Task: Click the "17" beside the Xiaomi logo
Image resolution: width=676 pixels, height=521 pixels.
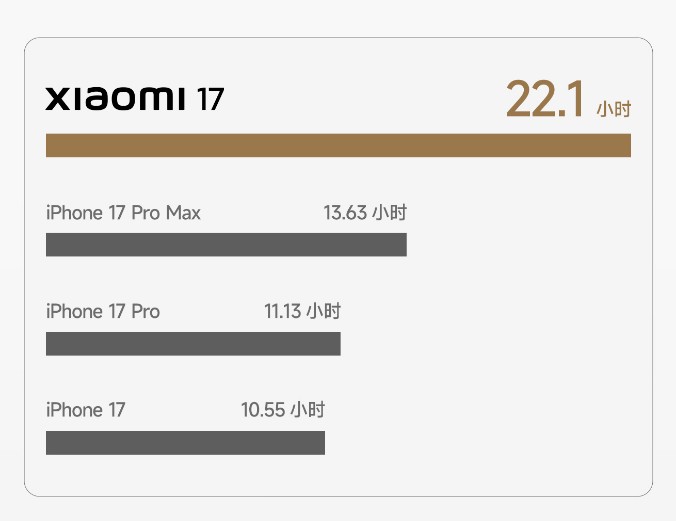Action: (x=210, y=98)
